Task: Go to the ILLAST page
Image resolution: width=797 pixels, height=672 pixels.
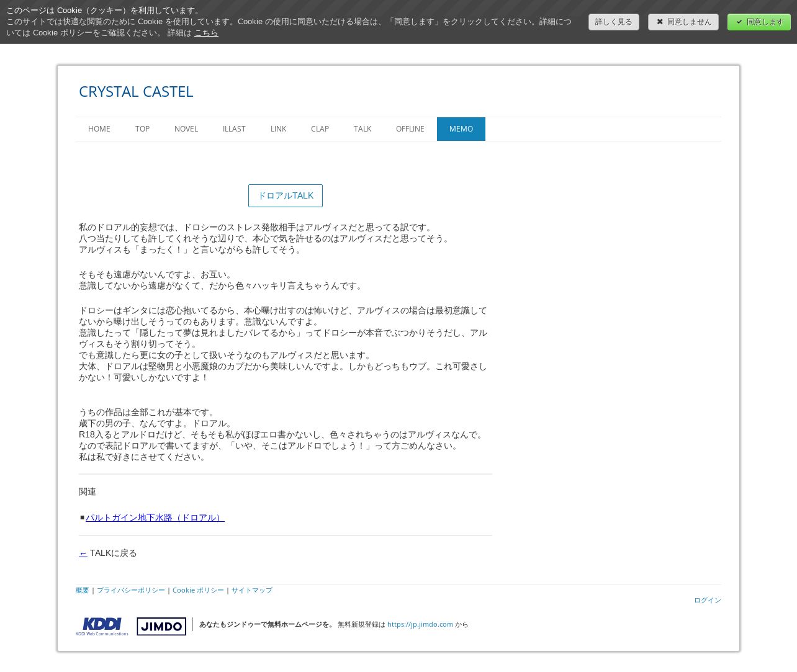Action: point(234,129)
